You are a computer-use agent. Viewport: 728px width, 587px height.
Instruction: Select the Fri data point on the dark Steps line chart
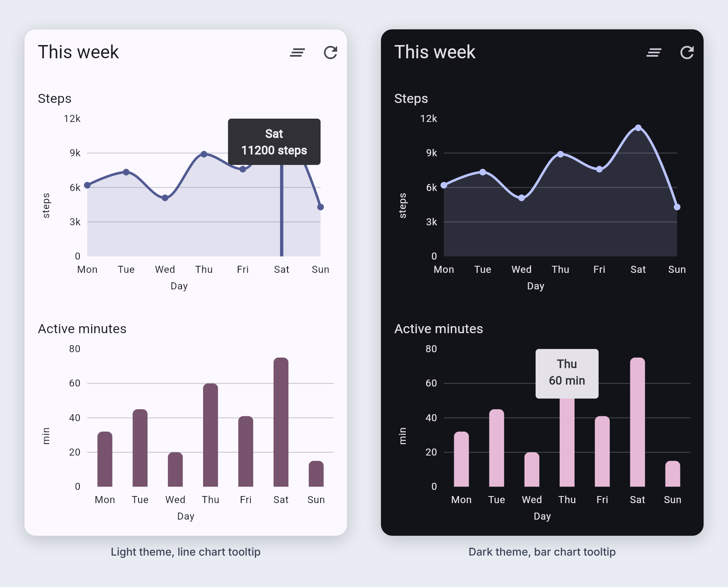pyautogui.click(x=599, y=169)
